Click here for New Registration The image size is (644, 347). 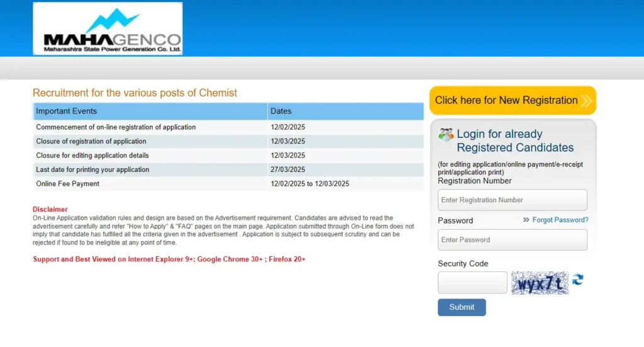pos(513,100)
